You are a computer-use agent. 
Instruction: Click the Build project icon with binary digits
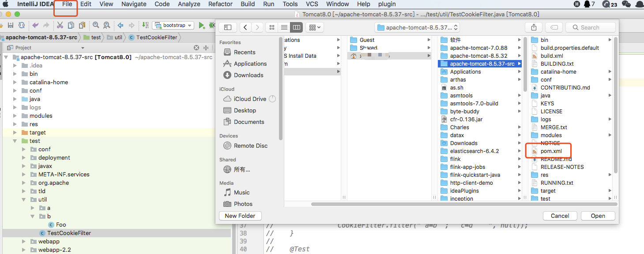coord(145,26)
